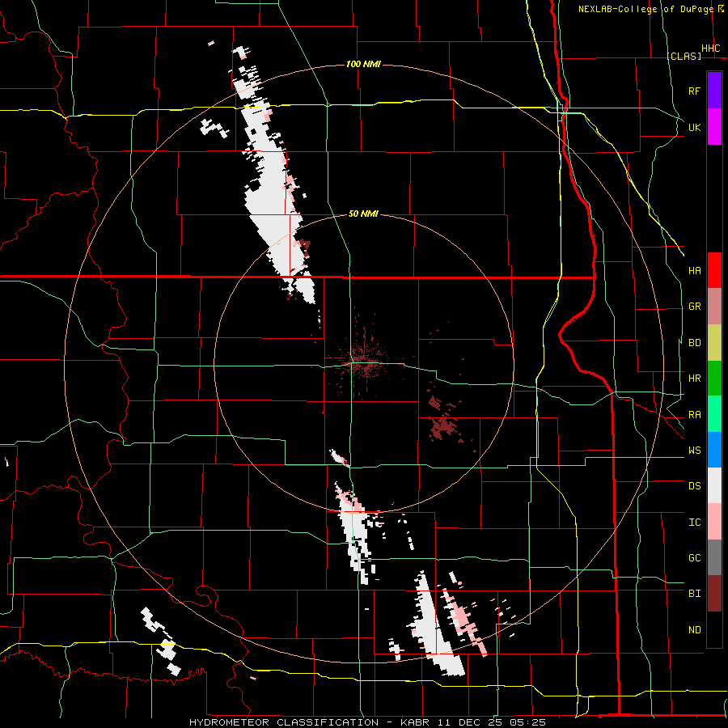
Task: Click the IC legend label
Action: coord(694,523)
